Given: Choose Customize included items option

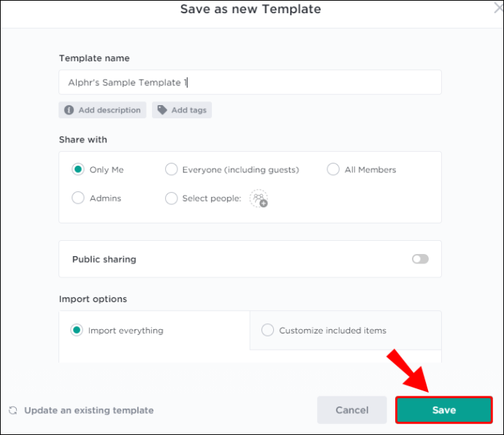Looking at the screenshot, I should 267,331.
